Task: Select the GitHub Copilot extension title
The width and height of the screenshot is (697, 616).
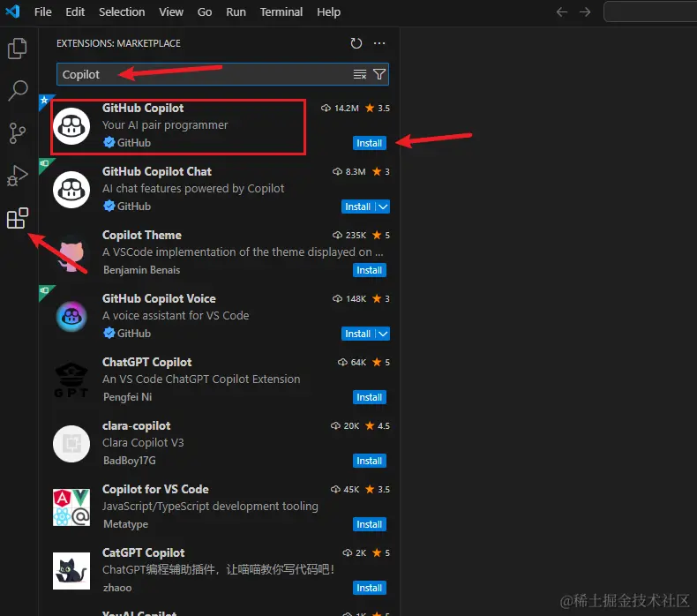Action: point(143,108)
